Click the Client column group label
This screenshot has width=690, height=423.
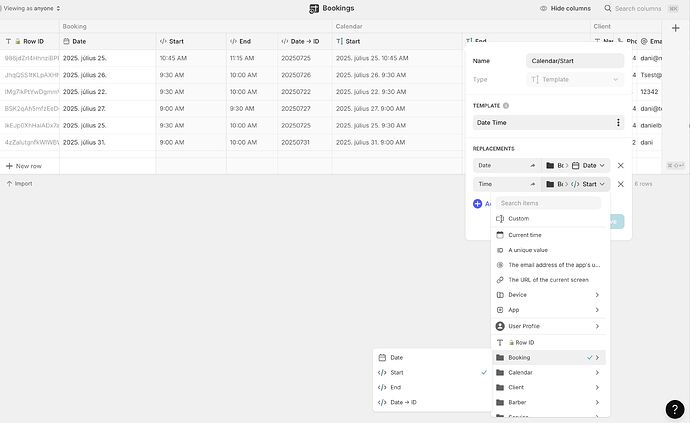tap(602, 26)
